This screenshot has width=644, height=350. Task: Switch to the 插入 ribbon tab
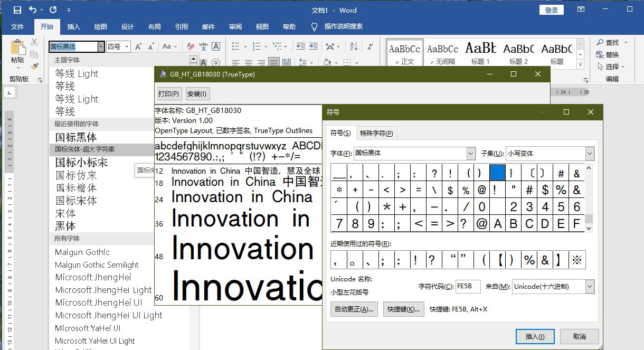(x=74, y=26)
